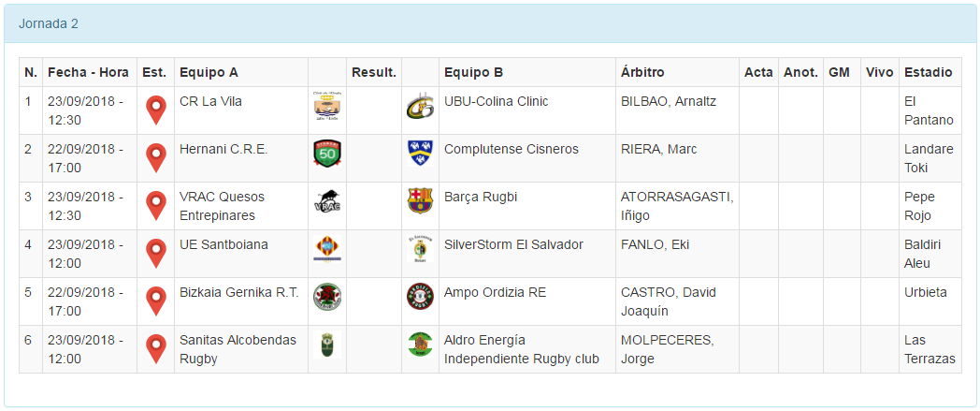Select the Complutense Cisneros team crest
The height and width of the screenshot is (411, 980).
[420, 154]
